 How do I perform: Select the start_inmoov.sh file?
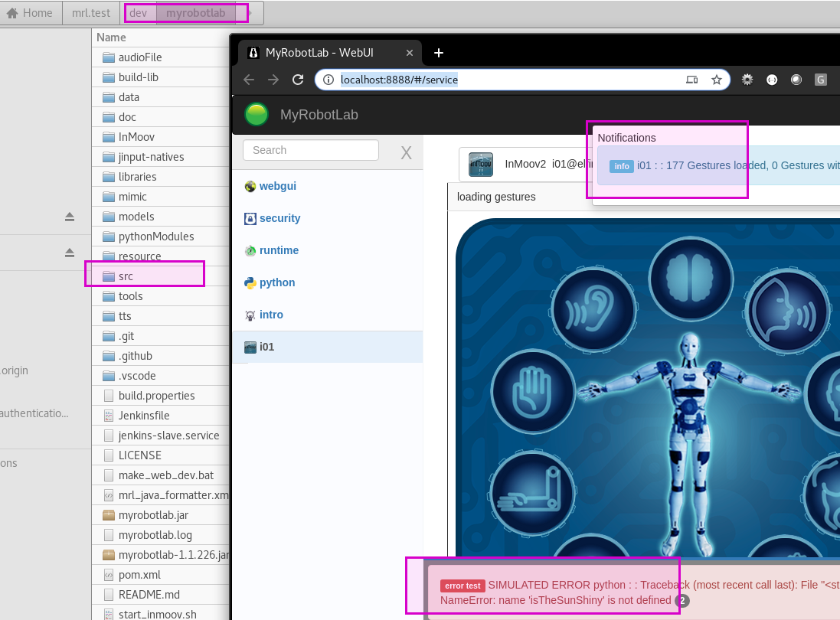point(161,614)
